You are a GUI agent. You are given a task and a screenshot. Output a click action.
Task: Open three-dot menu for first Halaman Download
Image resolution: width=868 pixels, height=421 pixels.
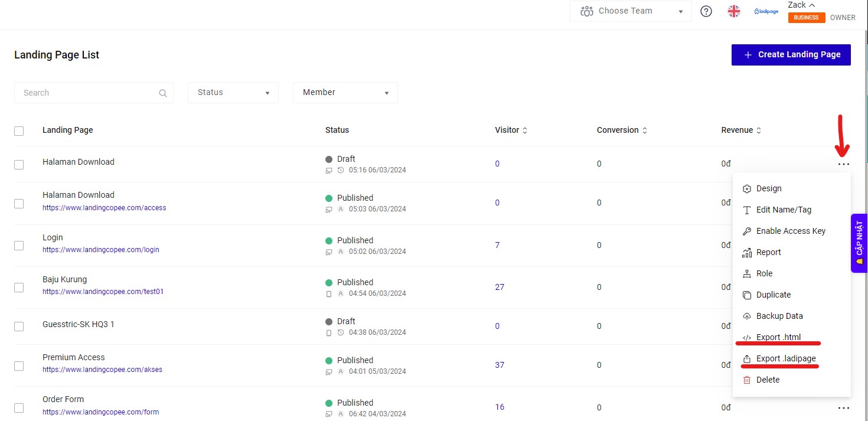[x=844, y=164]
